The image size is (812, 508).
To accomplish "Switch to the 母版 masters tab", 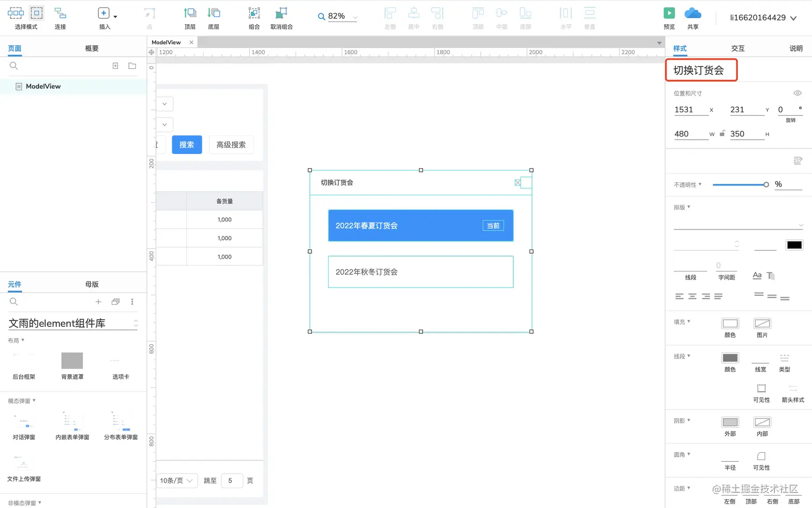I will [x=92, y=284].
